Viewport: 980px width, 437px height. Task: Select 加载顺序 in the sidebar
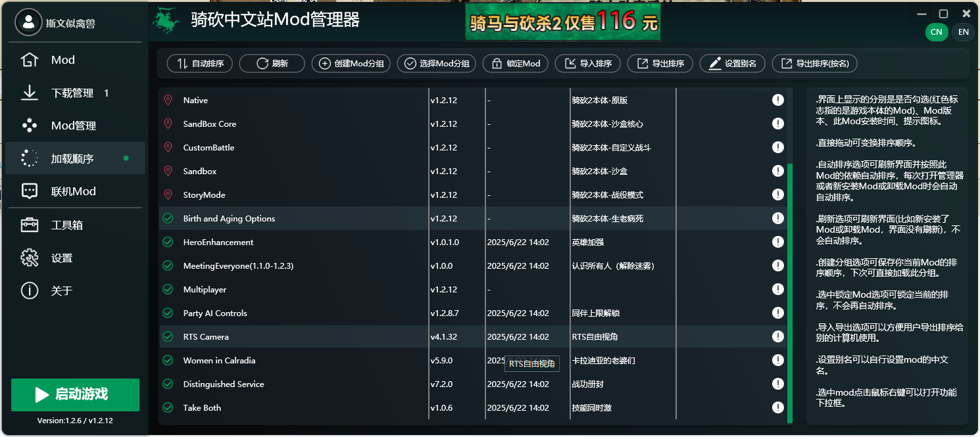[74, 158]
